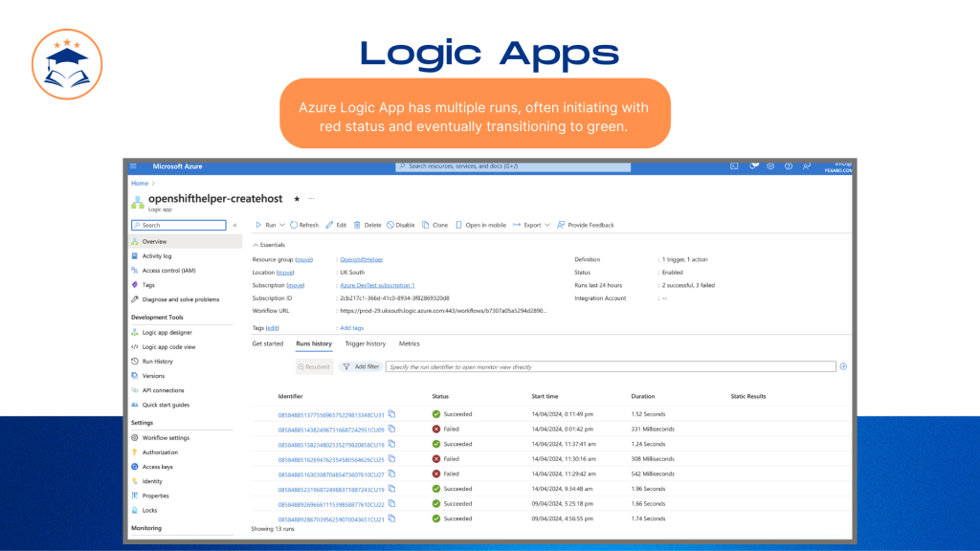Open the more options ellipsis by title
This screenshot has height=551, width=980.
311,199
